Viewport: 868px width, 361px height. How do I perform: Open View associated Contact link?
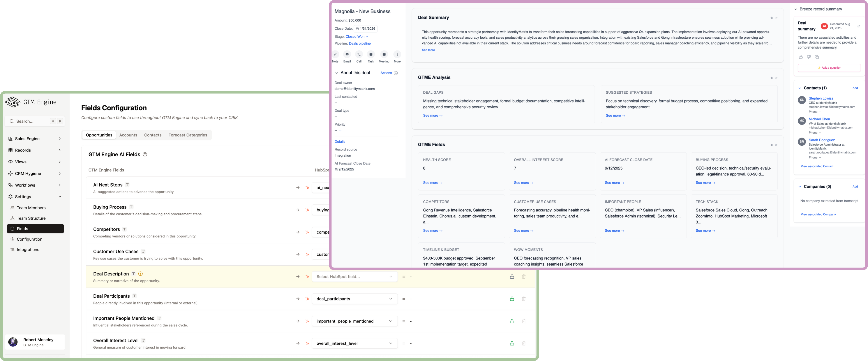click(817, 166)
